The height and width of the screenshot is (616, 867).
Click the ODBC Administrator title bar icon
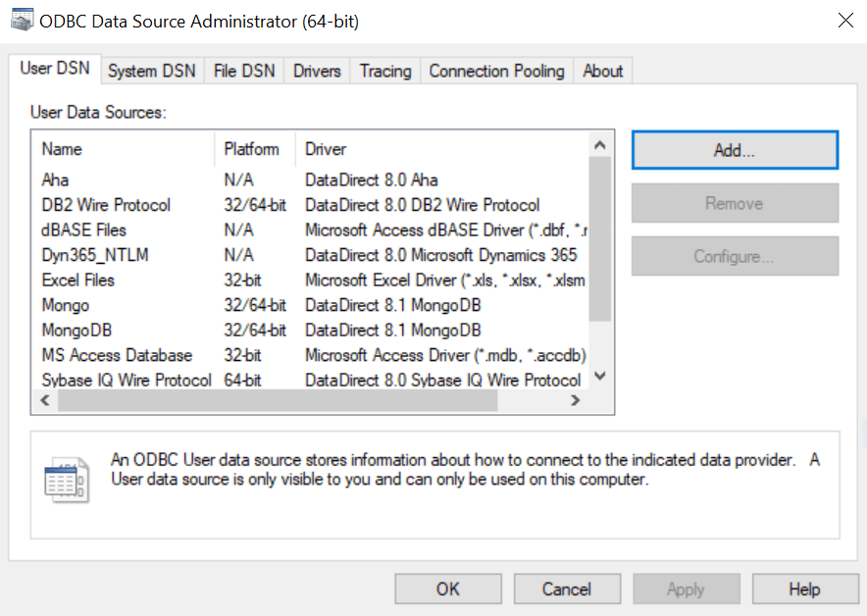coord(19,20)
